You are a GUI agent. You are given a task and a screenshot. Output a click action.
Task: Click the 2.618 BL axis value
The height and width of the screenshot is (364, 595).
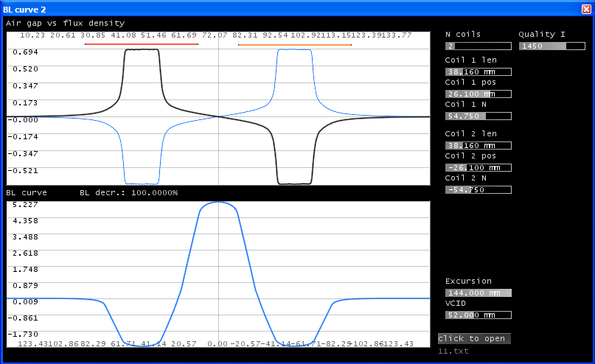(x=25, y=253)
